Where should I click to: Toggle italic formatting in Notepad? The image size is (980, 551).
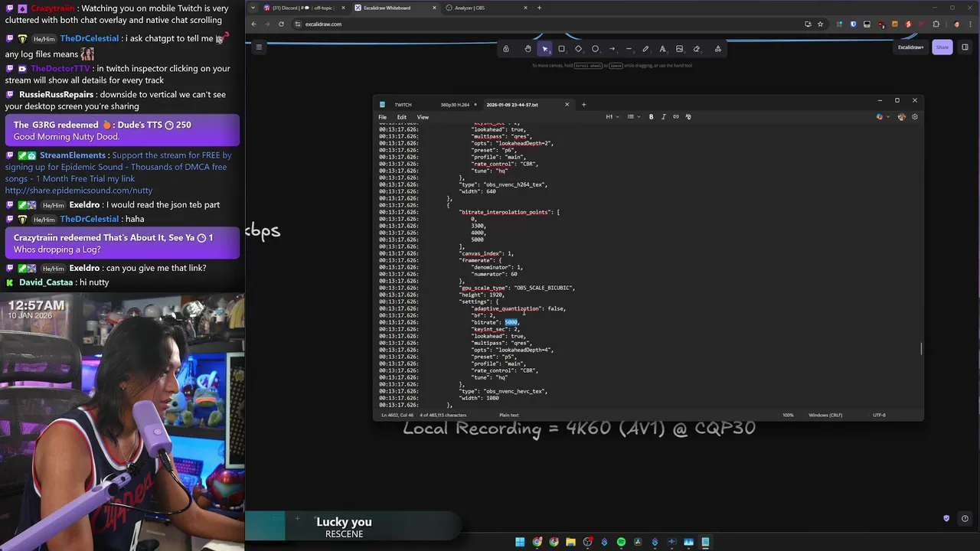[x=664, y=117]
